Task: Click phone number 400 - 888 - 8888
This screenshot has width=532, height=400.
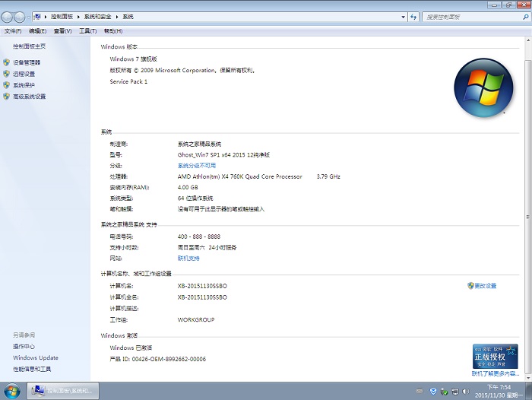Action: [x=199, y=237]
